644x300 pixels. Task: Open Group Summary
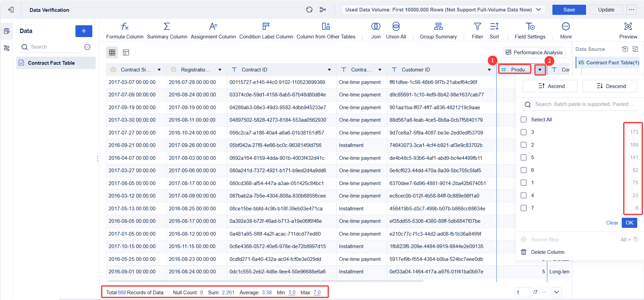pos(438,31)
